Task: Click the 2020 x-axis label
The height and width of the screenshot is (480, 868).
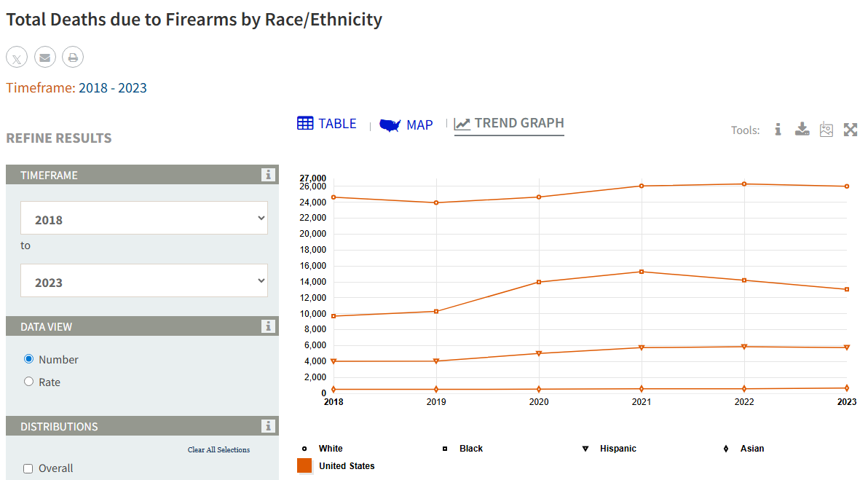Action: tap(539, 402)
